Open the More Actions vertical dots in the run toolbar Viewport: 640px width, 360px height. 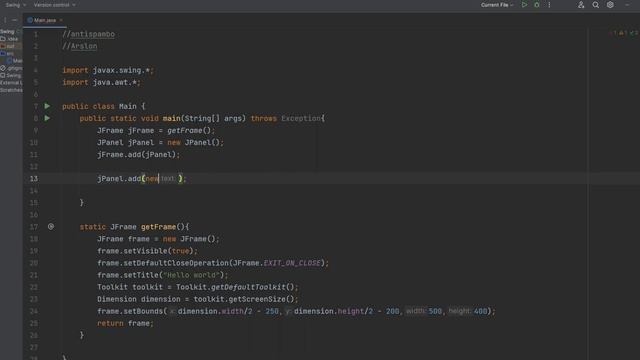pyautogui.click(x=549, y=5)
